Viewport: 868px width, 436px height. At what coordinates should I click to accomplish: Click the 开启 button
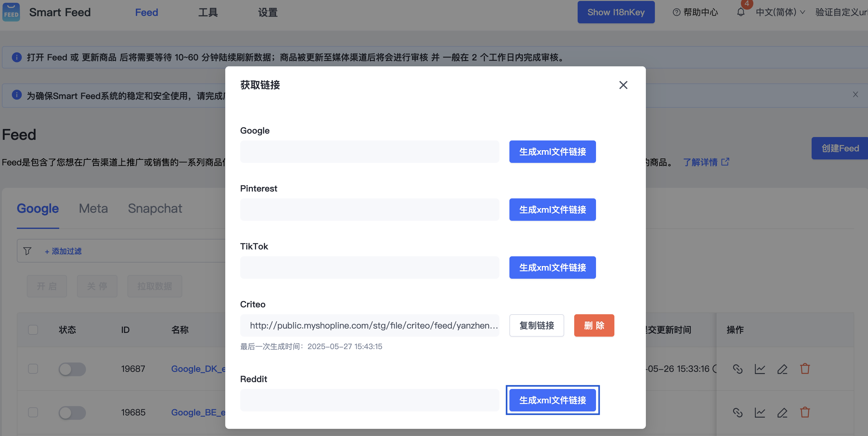click(47, 286)
